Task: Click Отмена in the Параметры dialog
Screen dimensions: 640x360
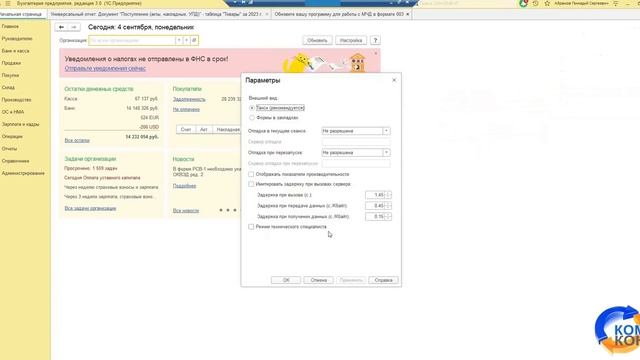Action: click(x=318, y=280)
